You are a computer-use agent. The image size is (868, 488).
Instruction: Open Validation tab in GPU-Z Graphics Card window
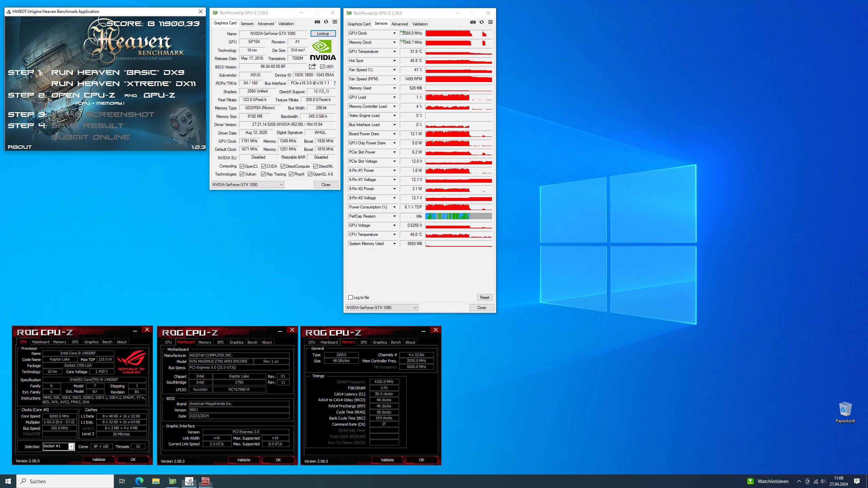(x=286, y=24)
